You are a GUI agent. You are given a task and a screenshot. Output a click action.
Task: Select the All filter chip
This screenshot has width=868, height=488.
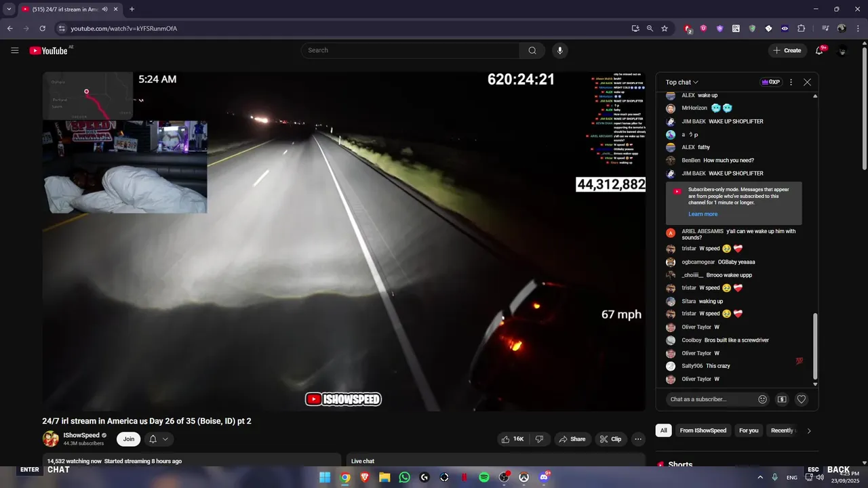point(663,430)
